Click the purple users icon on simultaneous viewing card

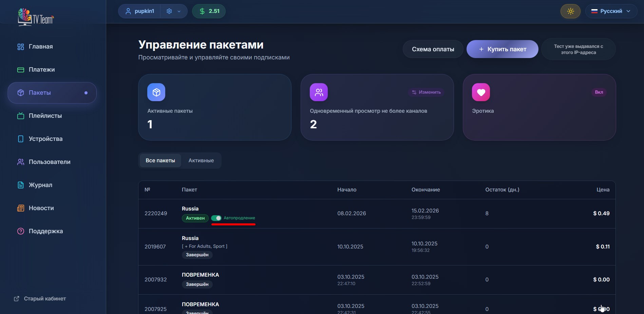[x=319, y=92]
